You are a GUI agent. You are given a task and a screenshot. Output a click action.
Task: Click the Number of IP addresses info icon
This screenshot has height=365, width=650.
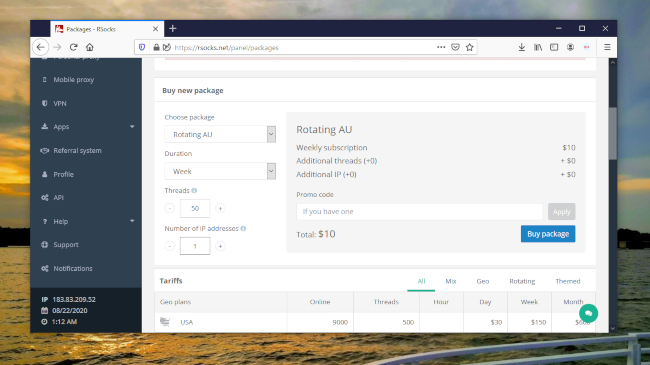pos(243,229)
